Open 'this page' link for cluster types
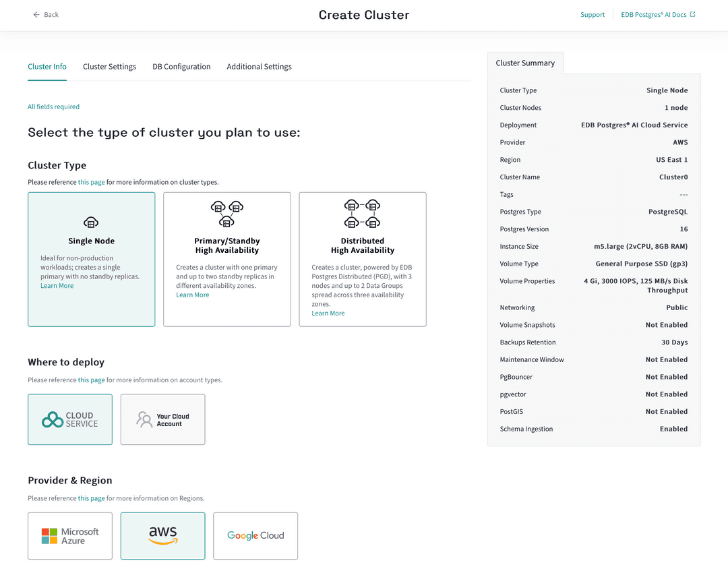728x569 pixels. [92, 182]
